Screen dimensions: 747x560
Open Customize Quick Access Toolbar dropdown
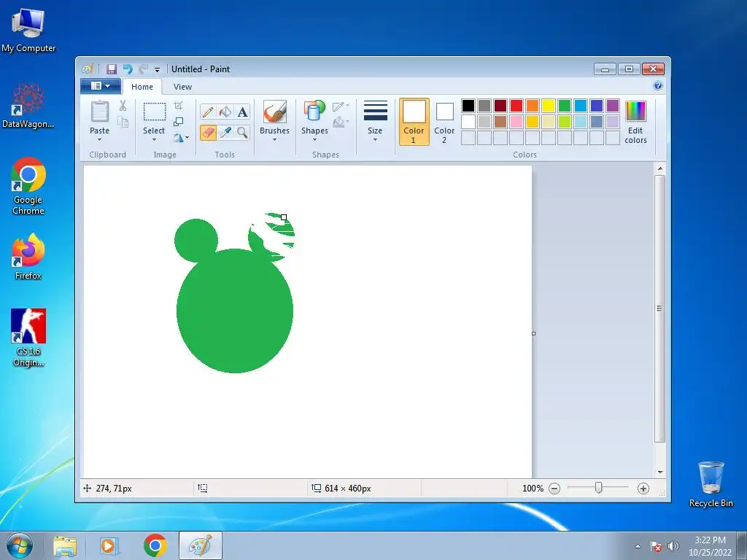(x=158, y=69)
